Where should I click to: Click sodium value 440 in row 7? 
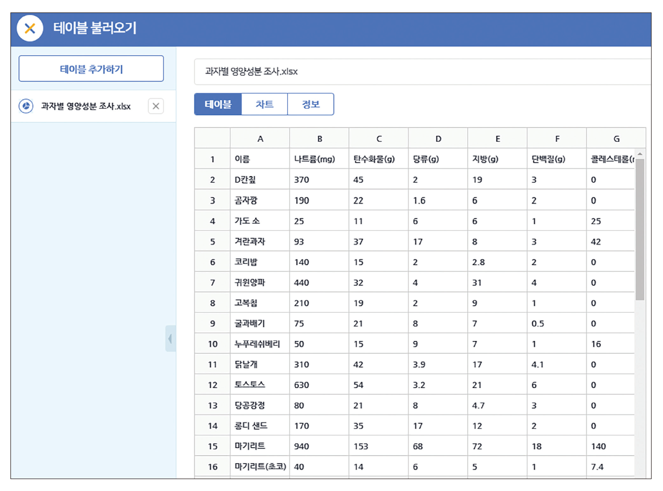coord(320,283)
